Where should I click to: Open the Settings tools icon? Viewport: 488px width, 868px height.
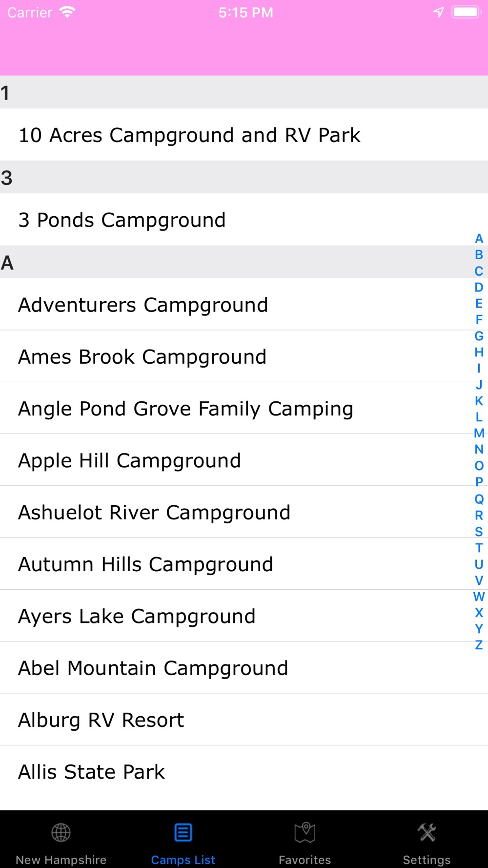tap(427, 832)
